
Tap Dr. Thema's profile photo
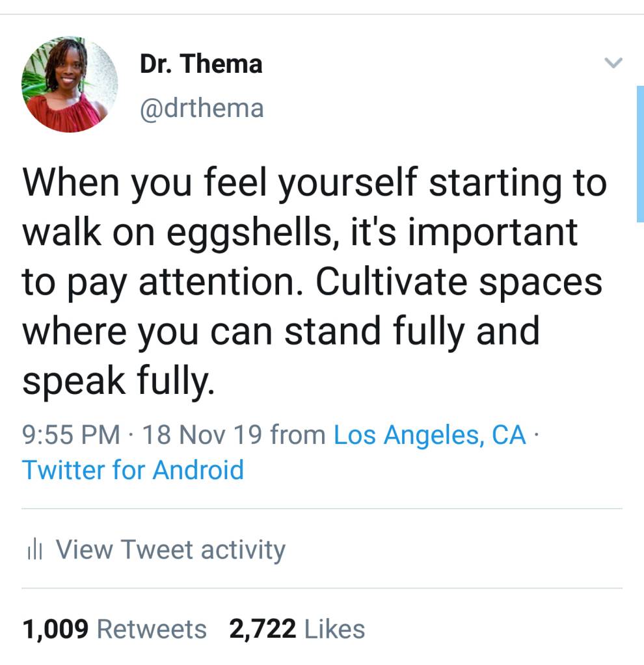[70, 85]
